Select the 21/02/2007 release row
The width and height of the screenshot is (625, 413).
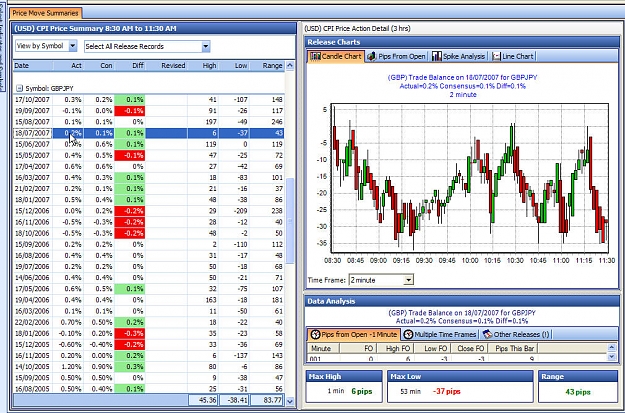pos(149,189)
